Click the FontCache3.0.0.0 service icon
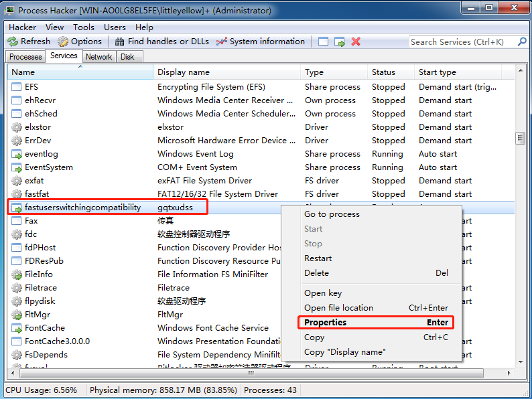The height and width of the screenshot is (399, 532). point(17,341)
